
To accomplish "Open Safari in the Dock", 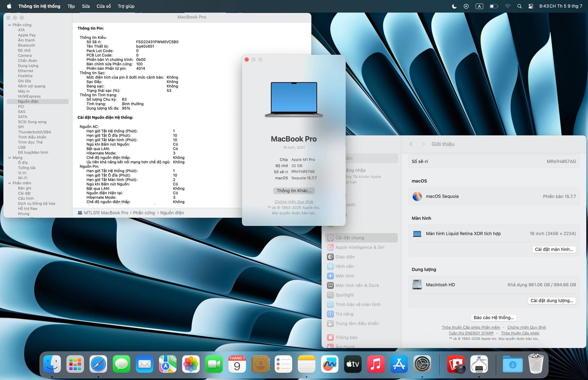I will [x=98, y=364].
